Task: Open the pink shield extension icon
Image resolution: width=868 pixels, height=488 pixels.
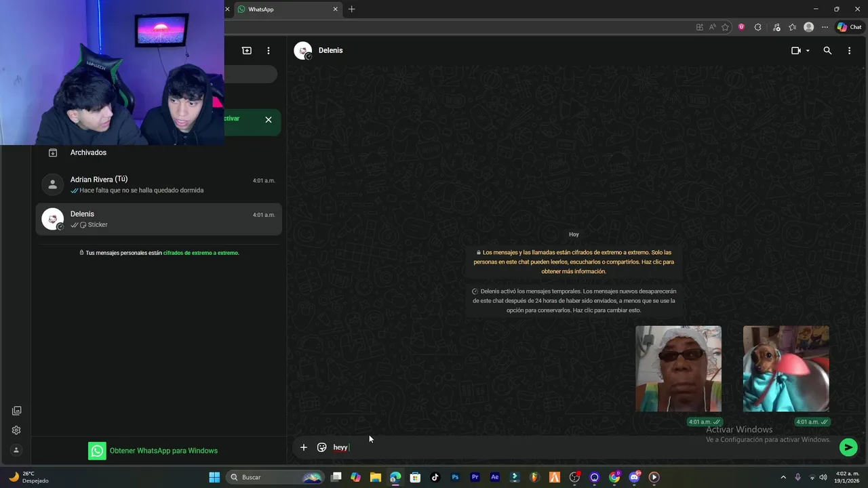Action: coord(741,27)
